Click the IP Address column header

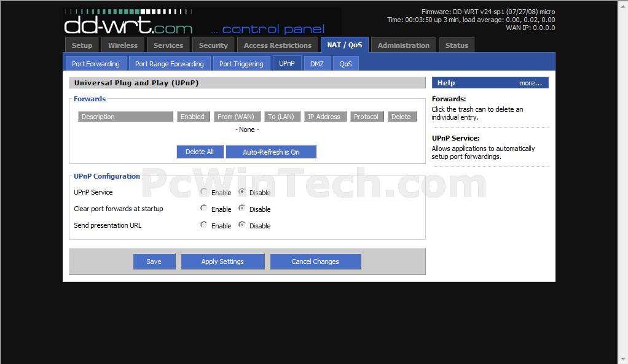325,117
